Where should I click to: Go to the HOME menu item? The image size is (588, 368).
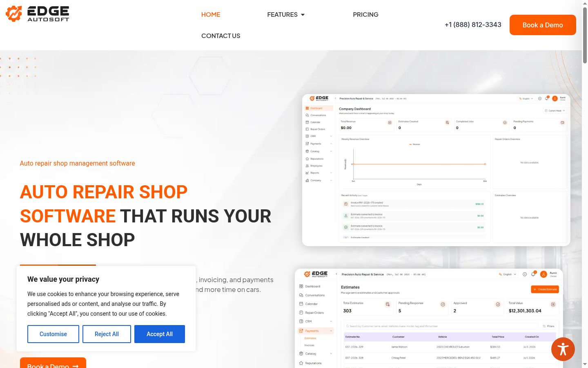click(x=211, y=15)
